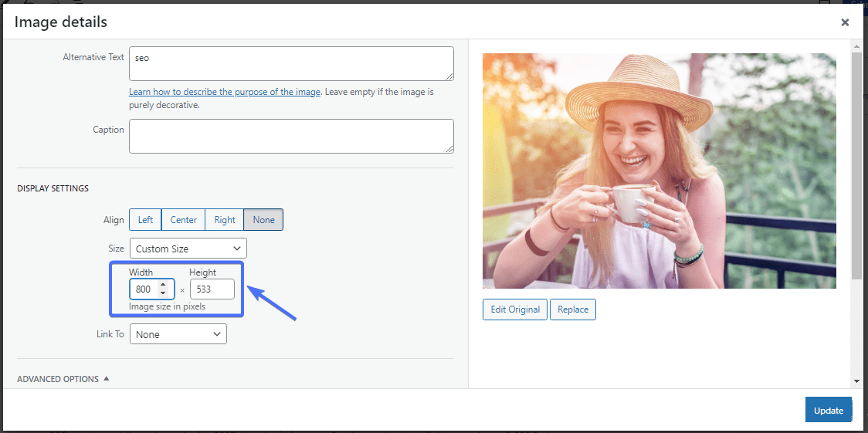Click into the Alternative Text field

pos(291,63)
